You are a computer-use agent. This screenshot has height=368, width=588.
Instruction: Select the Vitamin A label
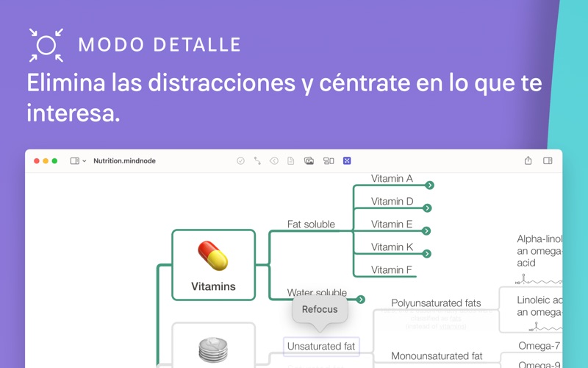point(392,178)
